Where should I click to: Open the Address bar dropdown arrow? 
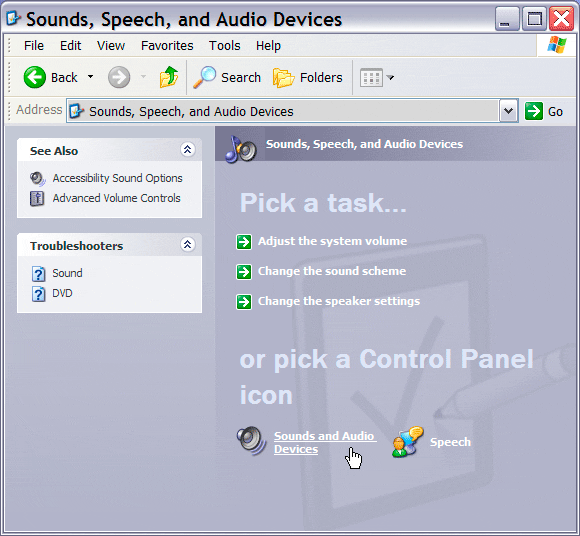tap(509, 111)
